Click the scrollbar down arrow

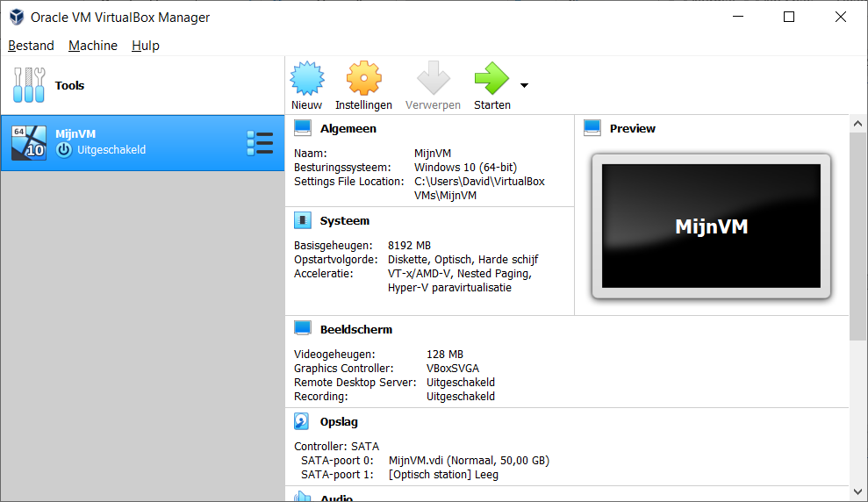pyautogui.click(x=858, y=492)
